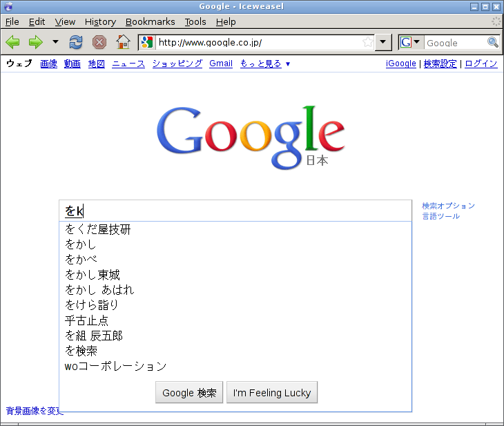The height and width of the screenshot is (426, 504).
Task: Select suggestion をかべ
Action: 235,260
